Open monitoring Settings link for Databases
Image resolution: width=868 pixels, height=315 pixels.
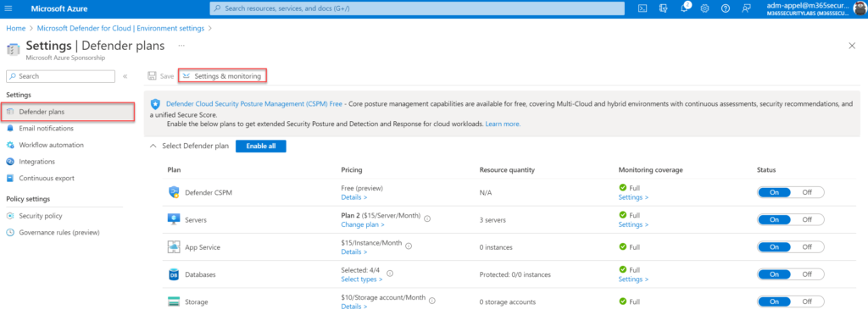pyautogui.click(x=633, y=279)
